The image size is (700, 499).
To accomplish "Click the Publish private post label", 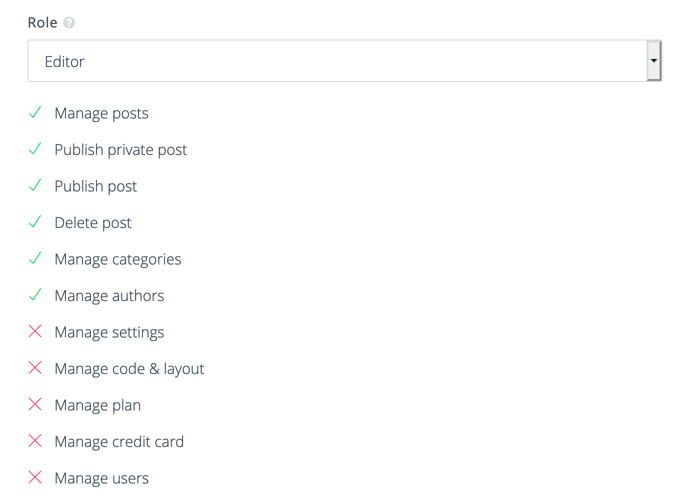I will [121, 150].
